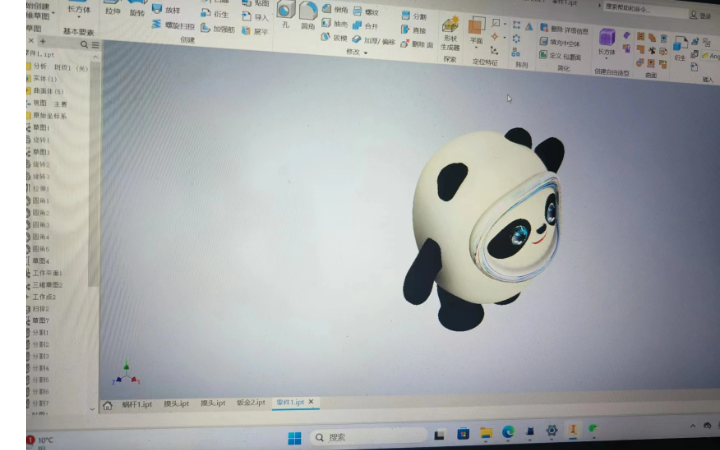Viewport: 720px width, 450px height.
Task: Open the work axis dropdown arrow
Action: coord(505,24)
